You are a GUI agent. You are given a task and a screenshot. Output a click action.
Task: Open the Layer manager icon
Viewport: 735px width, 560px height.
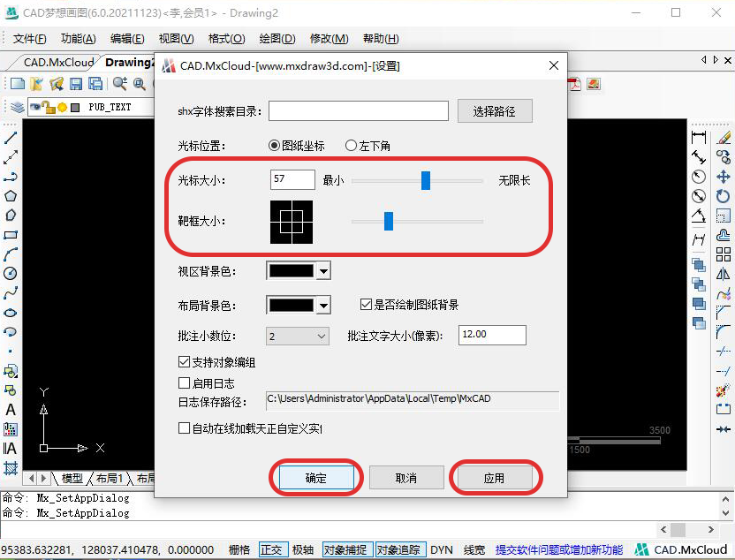18,107
